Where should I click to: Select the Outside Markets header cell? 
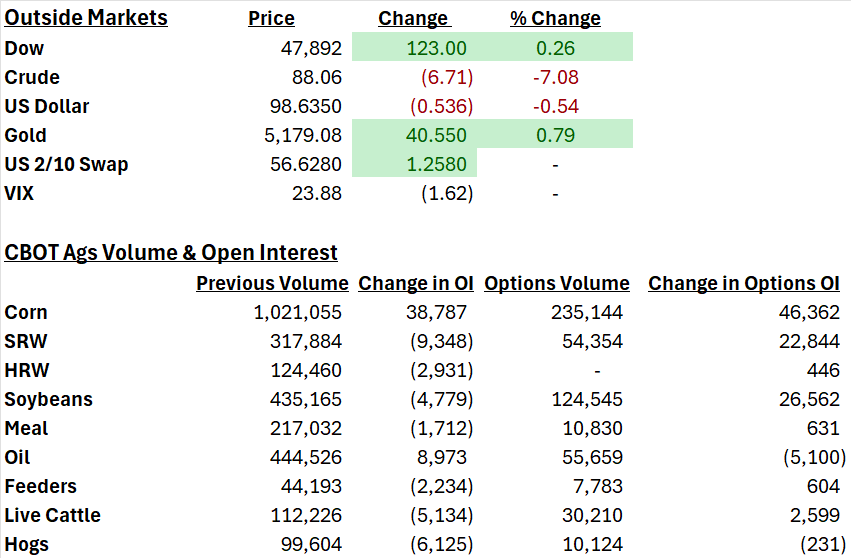click(86, 18)
